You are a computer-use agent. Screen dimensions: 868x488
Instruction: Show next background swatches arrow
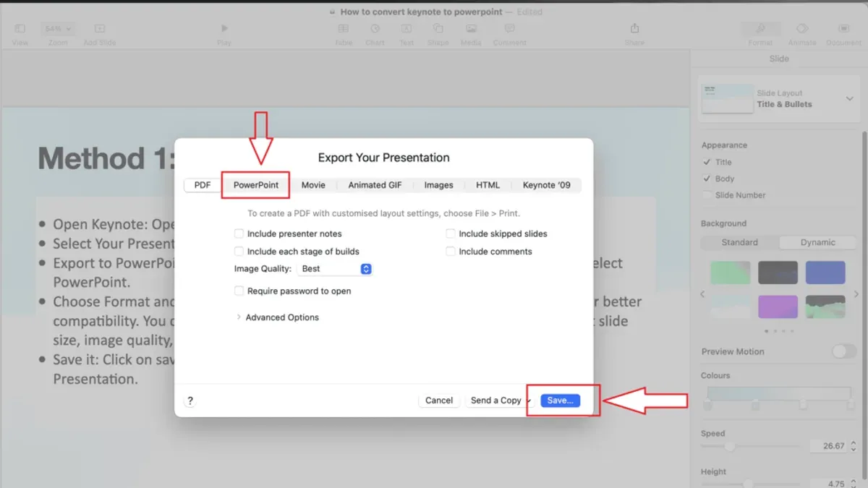(x=856, y=294)
